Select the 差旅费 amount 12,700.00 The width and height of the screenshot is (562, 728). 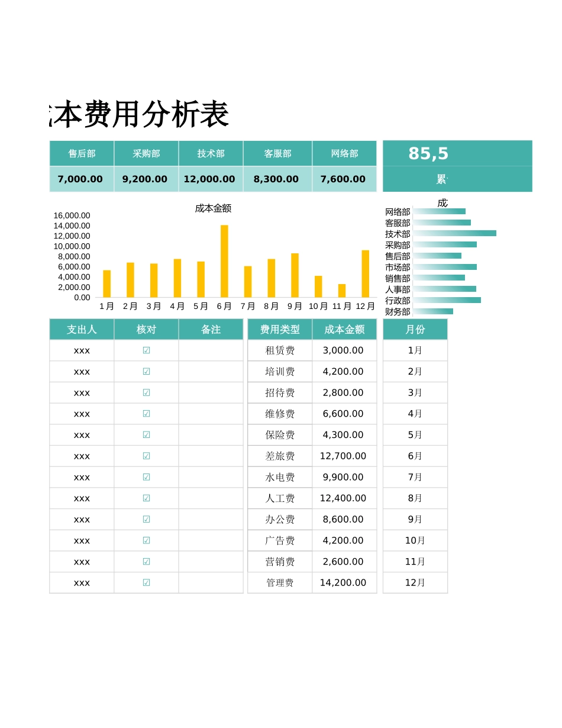344,456
